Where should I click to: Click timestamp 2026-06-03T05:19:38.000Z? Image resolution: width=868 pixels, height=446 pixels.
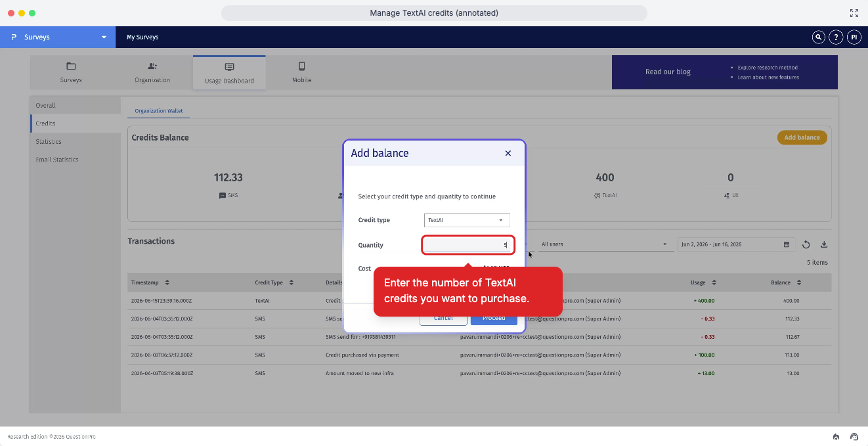162,373
